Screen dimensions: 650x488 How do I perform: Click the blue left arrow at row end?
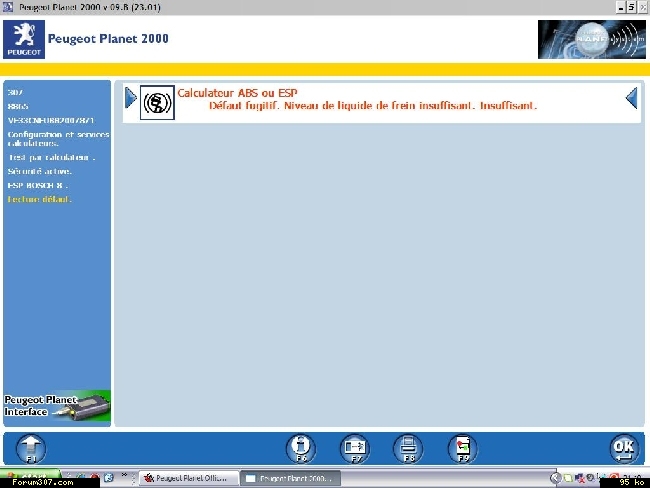click(x=631, y=98)
